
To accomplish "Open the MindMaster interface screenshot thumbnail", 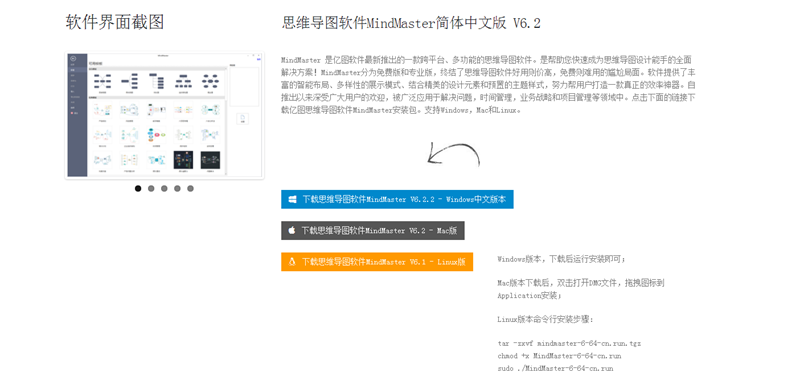I will [164, 115].
